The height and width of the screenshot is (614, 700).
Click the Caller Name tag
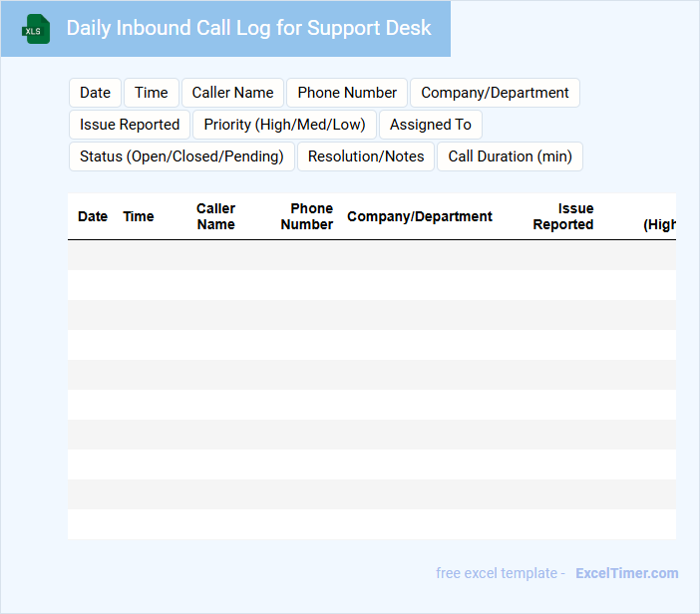pos(232,93)
